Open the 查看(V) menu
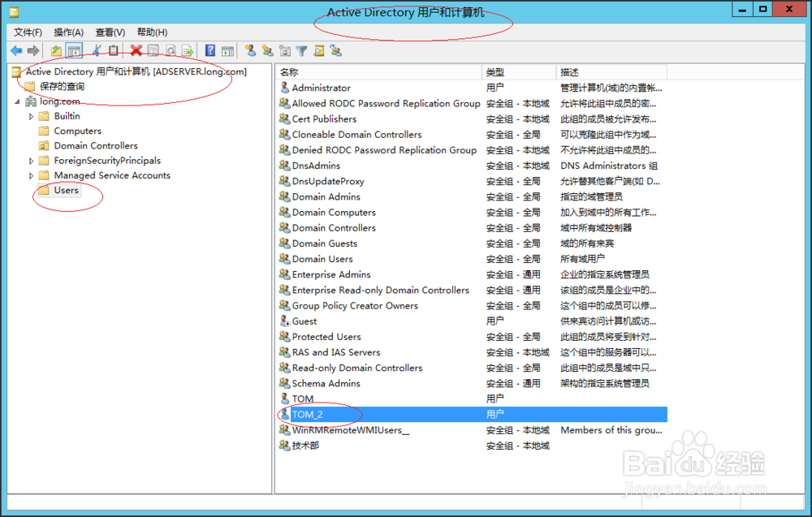This screenshot has height=517, width=812. point(110,32)
